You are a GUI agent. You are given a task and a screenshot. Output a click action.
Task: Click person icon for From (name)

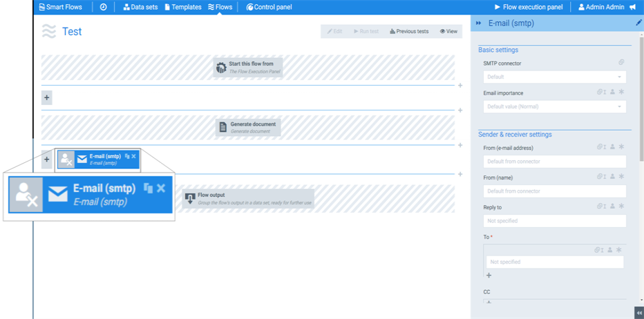(612, 176)
